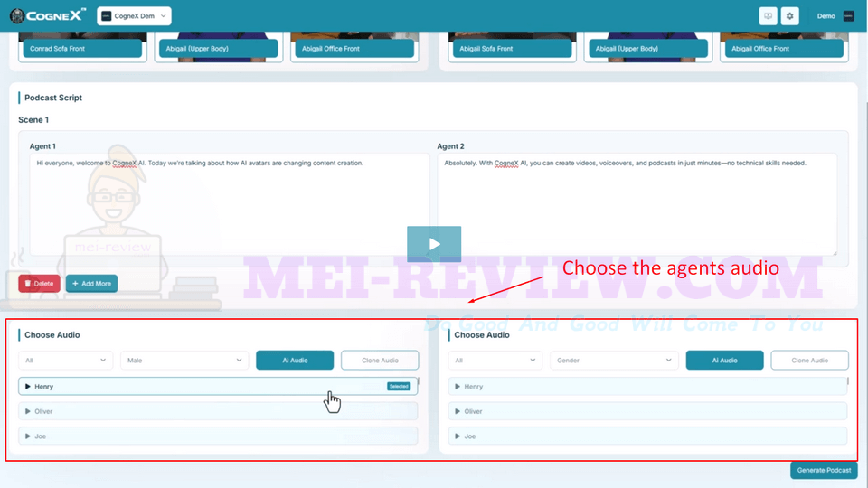Image resolution: width=868 pixels, height=488 pixels.
Task: Expand the Gender dropdown for Agent 2
Action: tap(614, 361)
